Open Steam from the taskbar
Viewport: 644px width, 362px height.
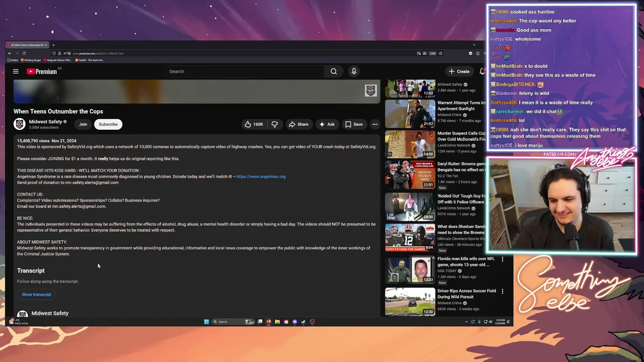click(303, 322)
